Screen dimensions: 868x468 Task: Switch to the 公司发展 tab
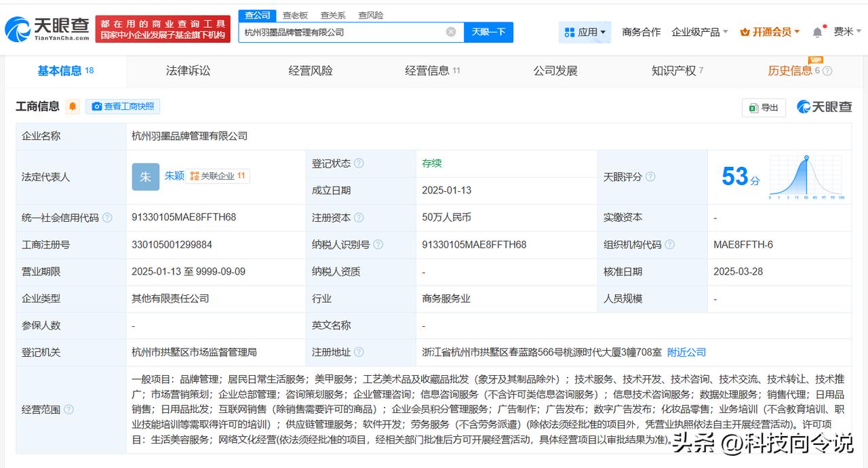point(555,71)
